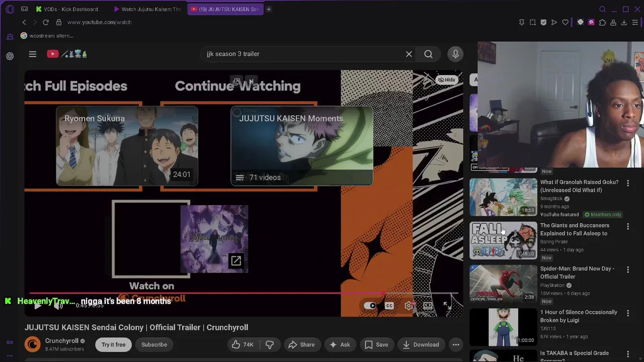Open options menu for Granolah Raised Goku video
The height and width of the screenshot is (362, 644).
[x=628, y=184]
